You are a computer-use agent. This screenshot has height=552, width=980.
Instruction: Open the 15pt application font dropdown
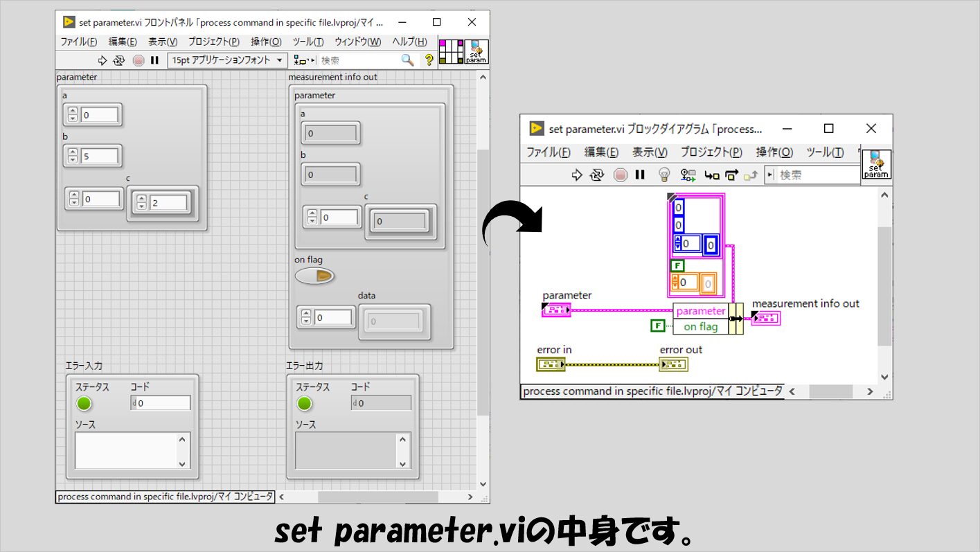pyautogui.click(x=227, y=60)
